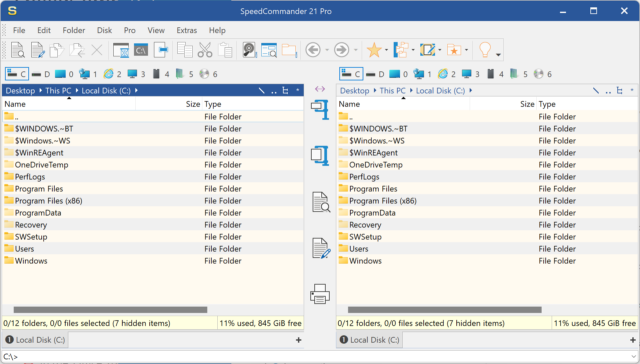
Task: Click the folder tree toolbar icon
Action: [401, 50]
